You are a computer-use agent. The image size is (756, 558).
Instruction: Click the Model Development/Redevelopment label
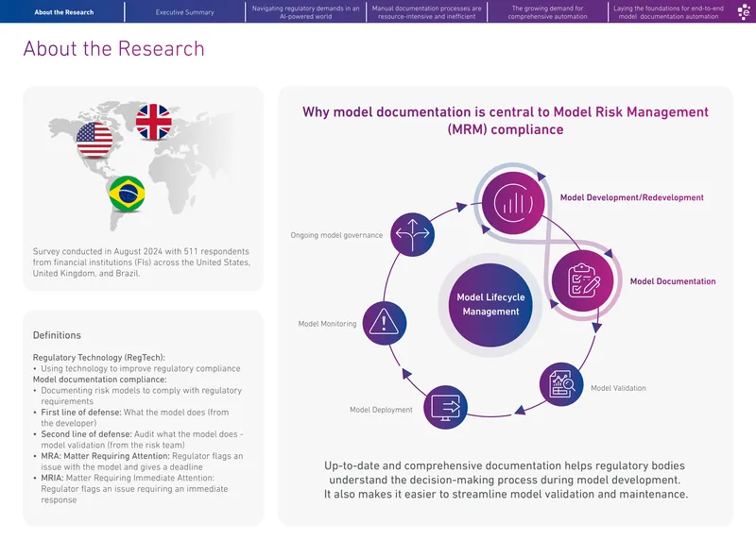(631, 197)
